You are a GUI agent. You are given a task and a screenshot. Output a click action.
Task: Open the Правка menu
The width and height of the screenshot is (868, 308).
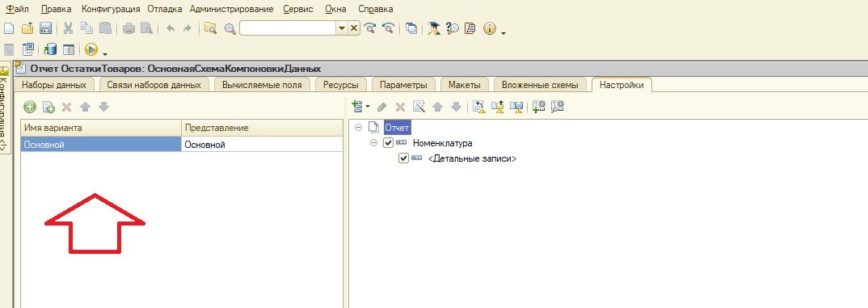(57, 9)
